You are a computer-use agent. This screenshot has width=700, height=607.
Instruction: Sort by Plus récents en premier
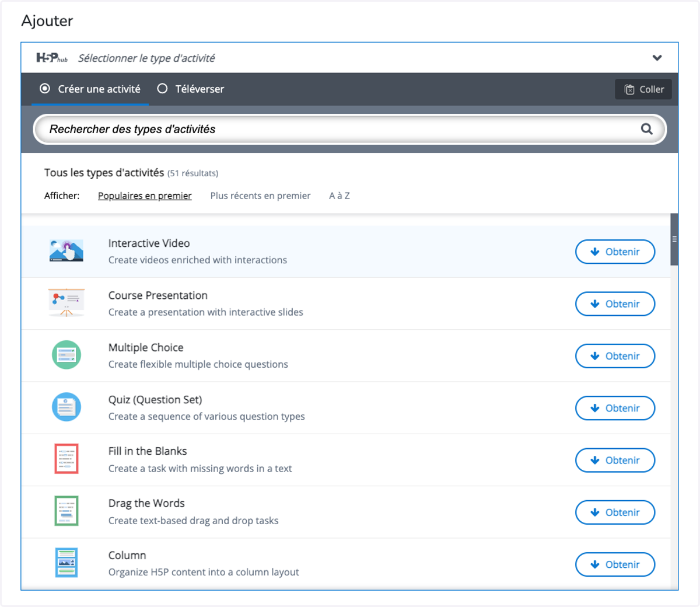pos(260,196)
